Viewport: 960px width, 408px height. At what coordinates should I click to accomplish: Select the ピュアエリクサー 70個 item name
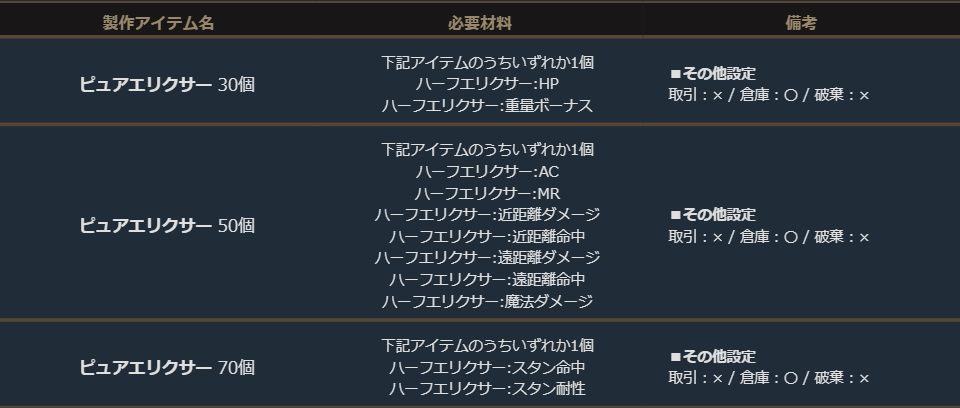tap(167, 367)
